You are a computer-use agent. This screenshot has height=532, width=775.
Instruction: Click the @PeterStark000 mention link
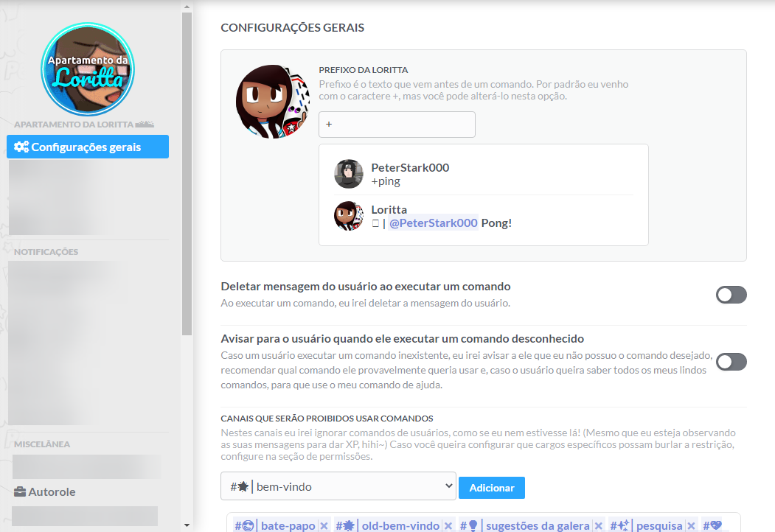coord(433,222)
